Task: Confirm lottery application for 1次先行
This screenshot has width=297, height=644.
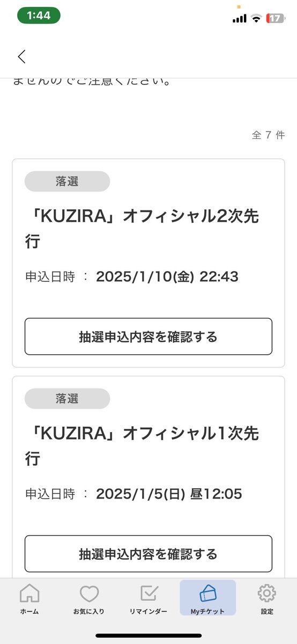Action: [x=148, y=553]
